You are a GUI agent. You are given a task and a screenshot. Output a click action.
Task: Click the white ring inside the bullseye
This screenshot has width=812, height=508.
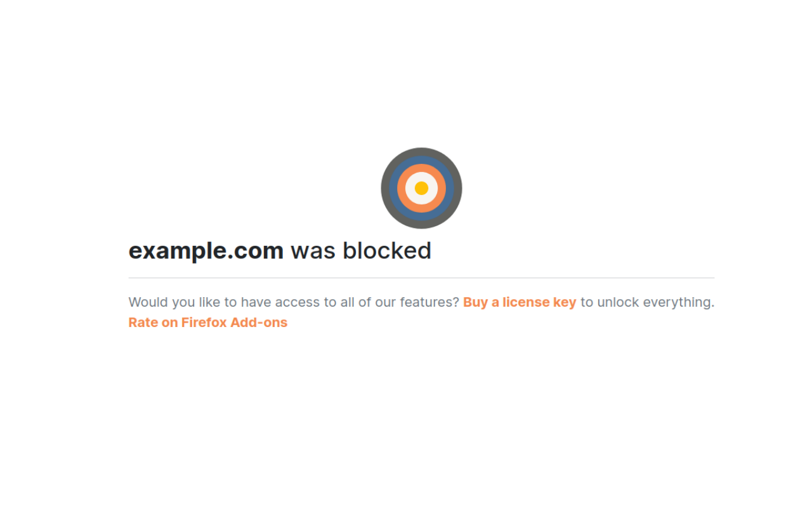click(421, 176)
